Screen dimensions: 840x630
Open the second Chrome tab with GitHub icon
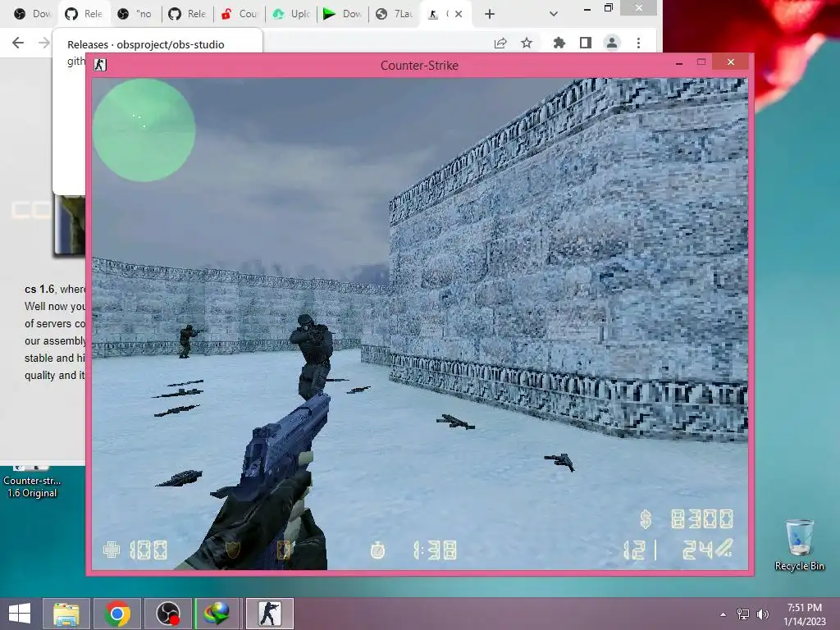pyautogui.click(x=84, y=14)
